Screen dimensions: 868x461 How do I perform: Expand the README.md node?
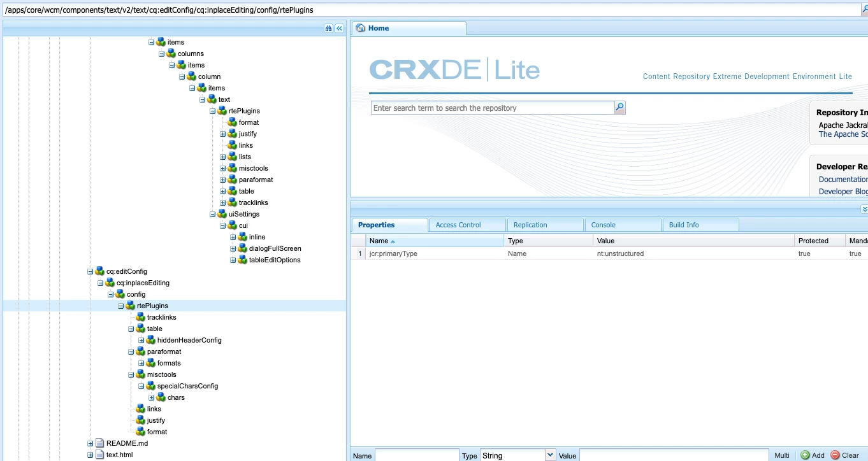click(90, 443)
